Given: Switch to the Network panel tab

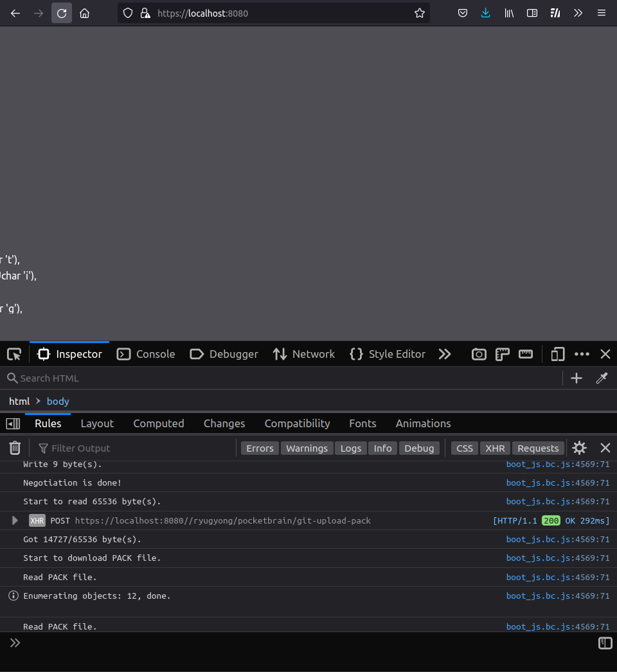Looking at the screenshot, I should [x=303, y=354].
